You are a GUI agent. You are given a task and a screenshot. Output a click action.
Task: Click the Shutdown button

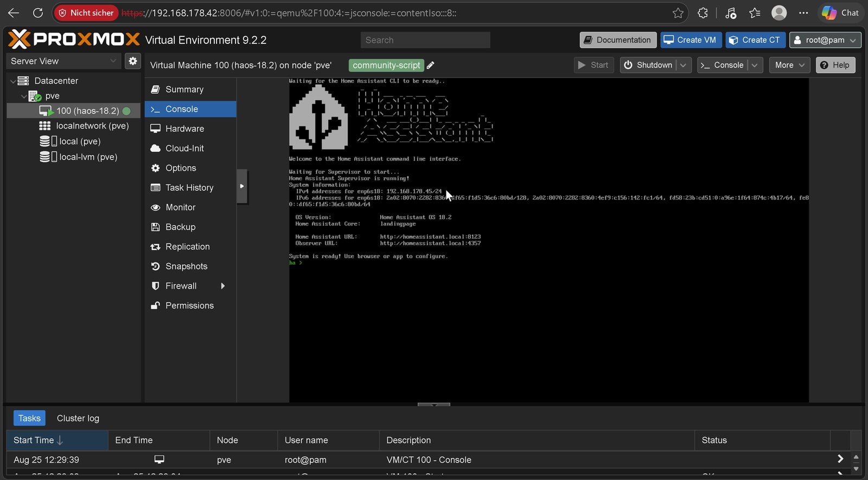click(x=648, y=65)
